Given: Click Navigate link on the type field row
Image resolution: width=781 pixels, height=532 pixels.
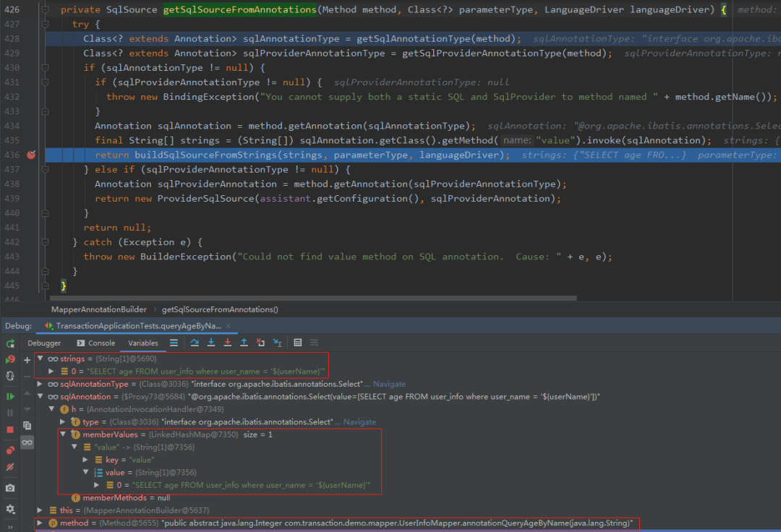Looking at the screenshot, I should [359, 422].
